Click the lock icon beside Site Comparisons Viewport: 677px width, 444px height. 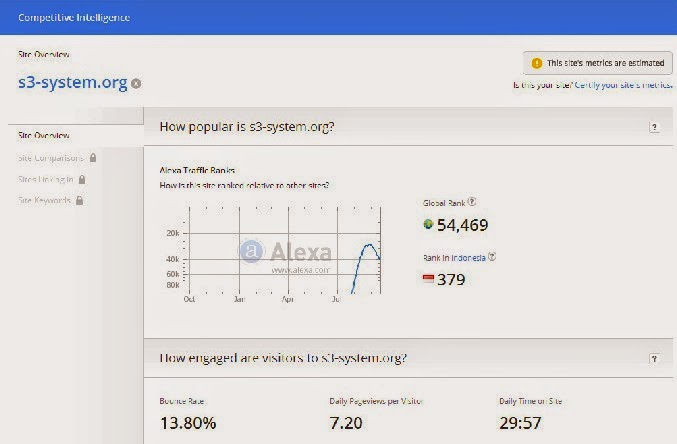(x=93, y=157)
